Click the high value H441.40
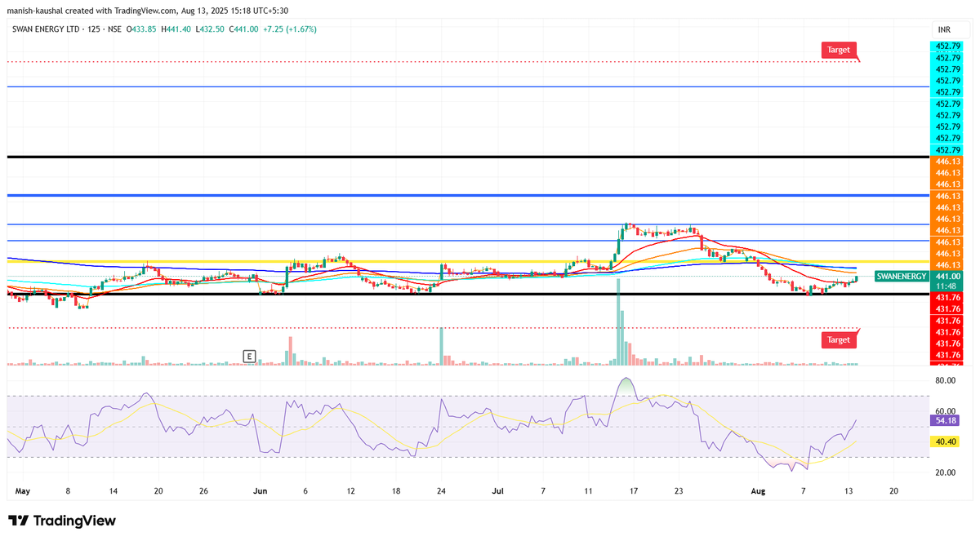The height and width of the screenshot is (541, 980). 176,29
